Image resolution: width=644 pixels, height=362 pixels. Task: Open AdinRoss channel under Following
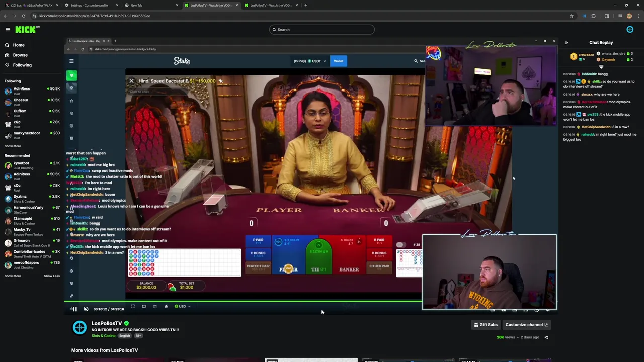(x=33, y=90)
